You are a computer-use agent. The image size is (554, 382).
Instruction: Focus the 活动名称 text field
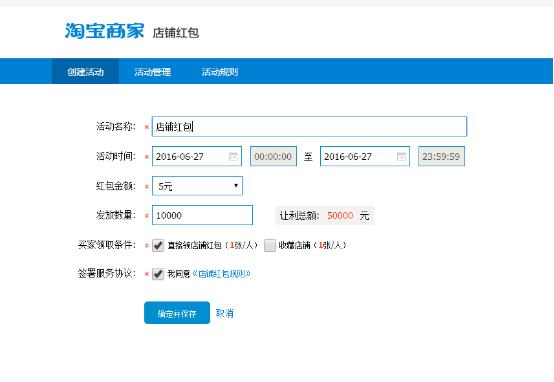coord(310,127)
